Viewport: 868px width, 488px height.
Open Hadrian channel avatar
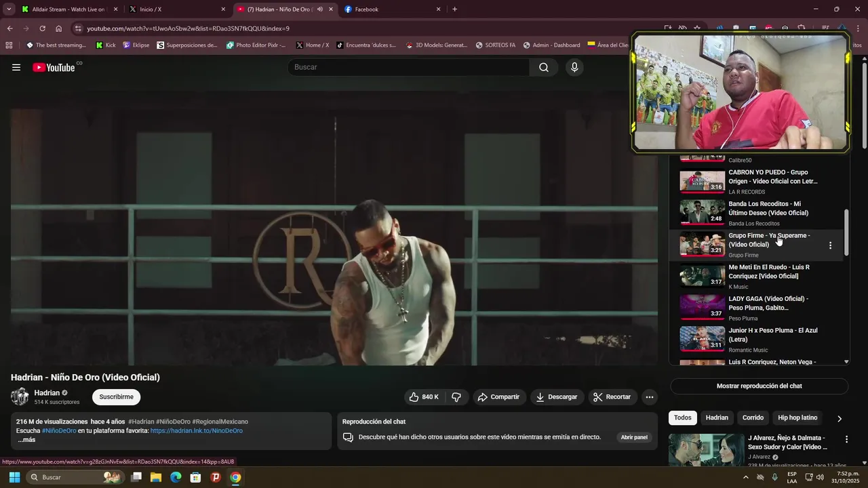click(x=20, y=397)
